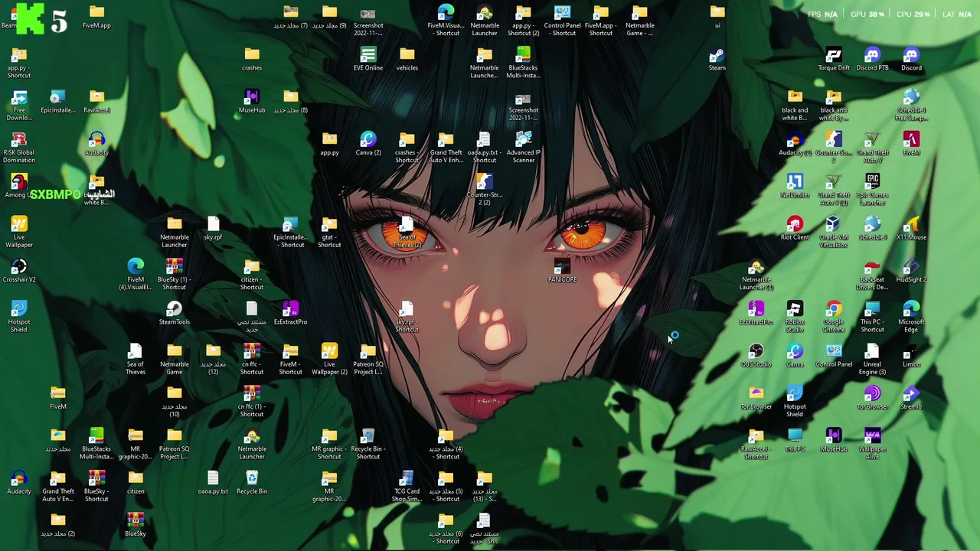980x551 pixels.
Task: Open the Riot Client shortcut
Action: point(795,228)
